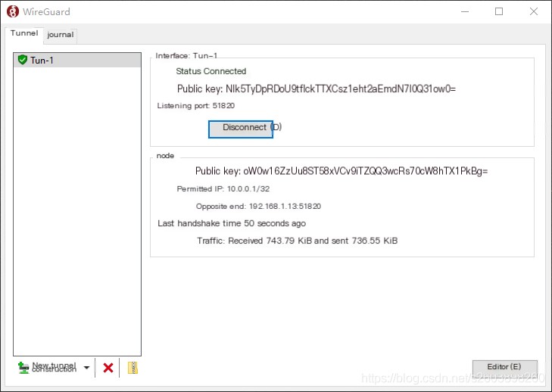Image resolution: width=552 pixels, height=392 pixels.
Task: Click the interface public key value
Action: 341,89
